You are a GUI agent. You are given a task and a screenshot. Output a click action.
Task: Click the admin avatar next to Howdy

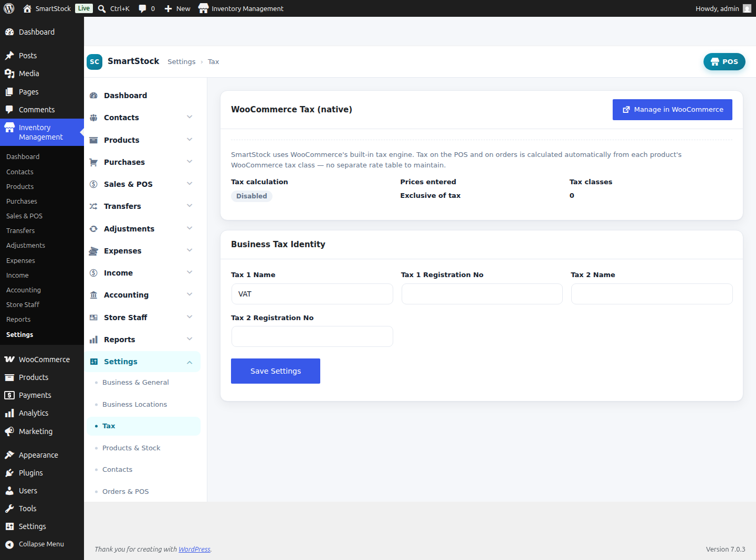747,8
